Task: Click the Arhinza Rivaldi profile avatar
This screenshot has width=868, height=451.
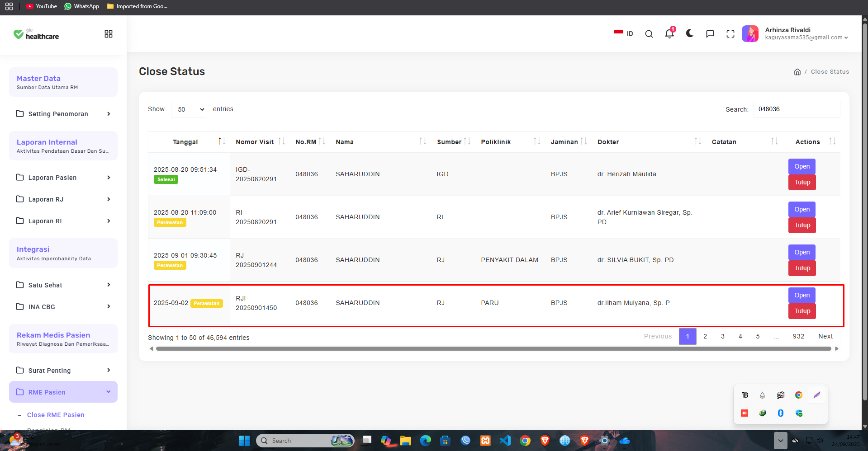Action: point(750,33)
